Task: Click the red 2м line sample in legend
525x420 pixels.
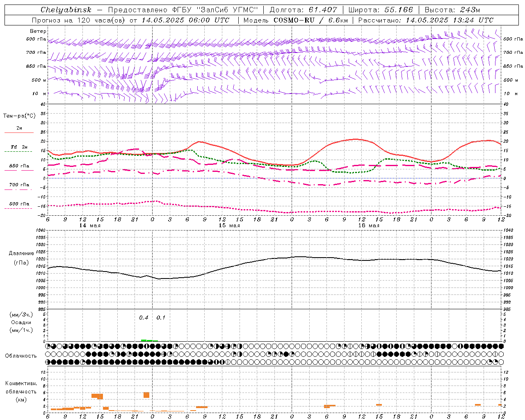Action: (x=19, y=133)
